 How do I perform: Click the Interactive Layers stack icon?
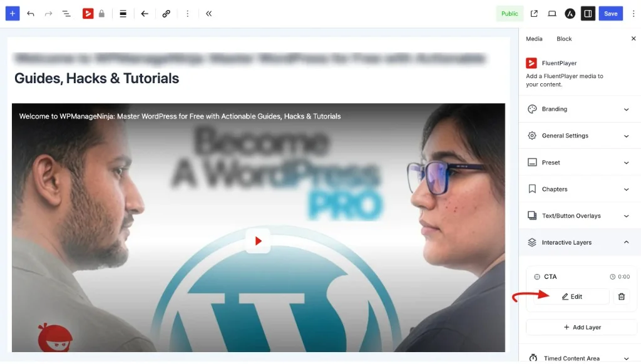click(x=532, y=242)
